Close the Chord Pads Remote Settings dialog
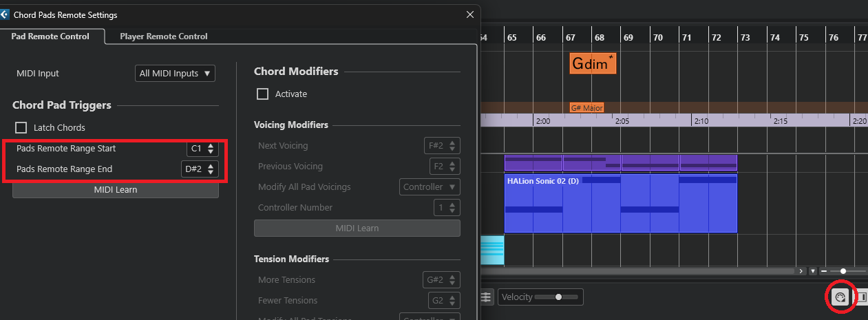The height and width of the screenshot is (320, 868). coord(470,14)
